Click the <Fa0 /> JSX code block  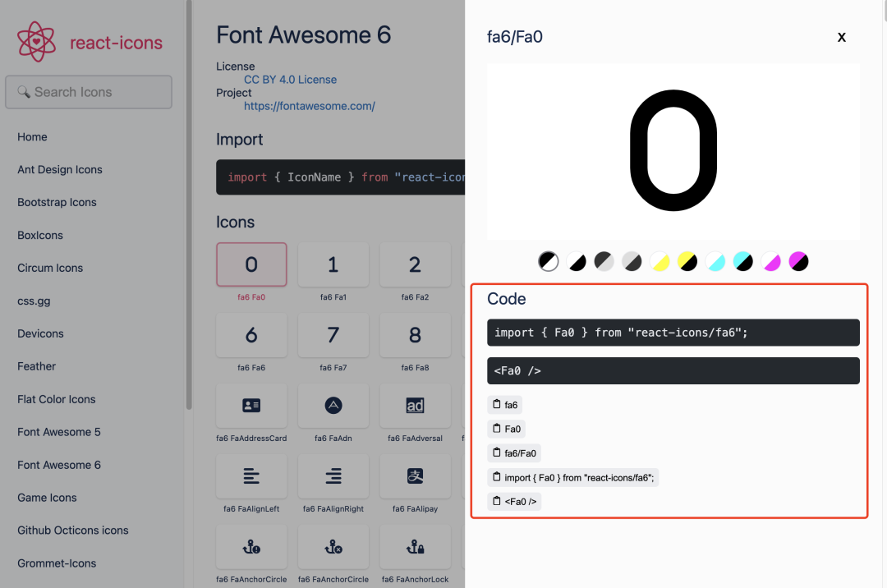pos(673,371)
